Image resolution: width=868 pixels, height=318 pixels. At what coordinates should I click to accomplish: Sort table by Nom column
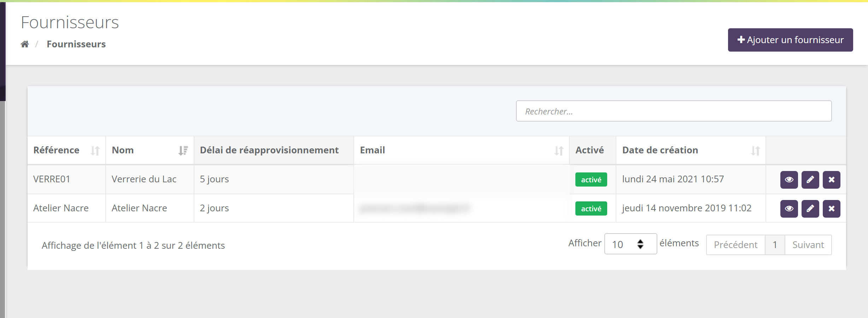click(x=150, y=150)
